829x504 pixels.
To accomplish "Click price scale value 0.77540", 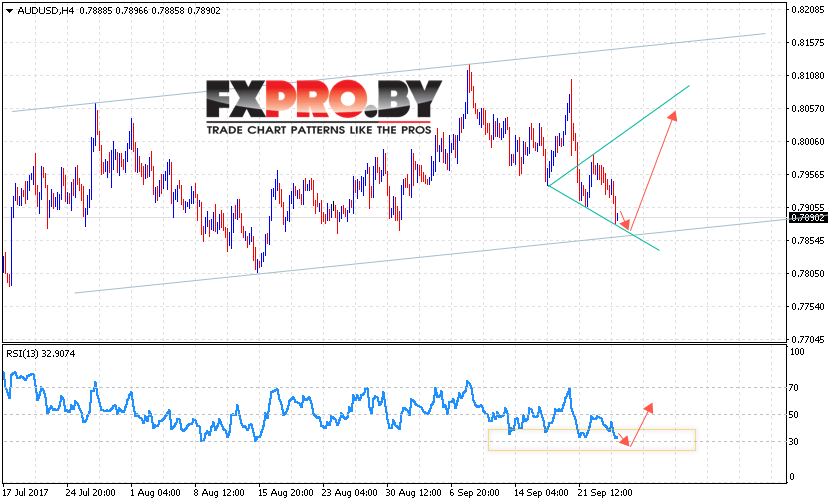I will click(x=807, y=307).
